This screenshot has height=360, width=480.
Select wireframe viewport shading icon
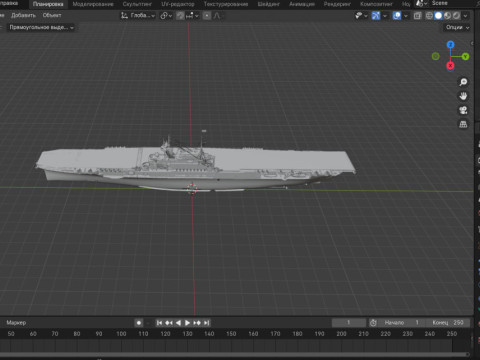(x=429, y=16)
